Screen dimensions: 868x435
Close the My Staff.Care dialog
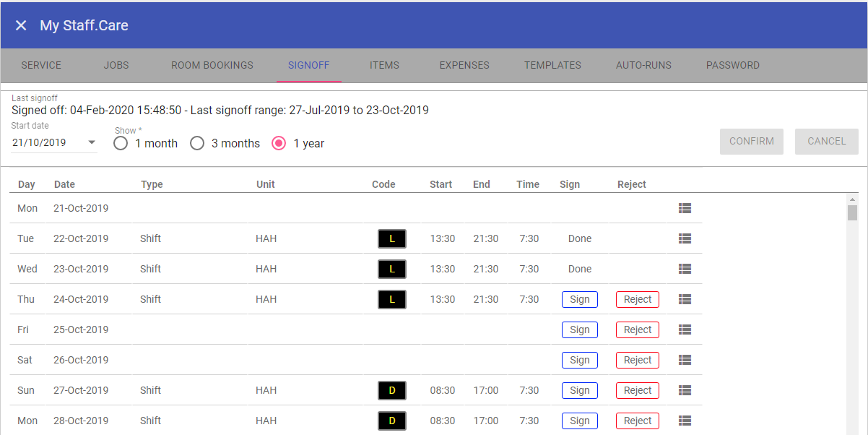21,25
